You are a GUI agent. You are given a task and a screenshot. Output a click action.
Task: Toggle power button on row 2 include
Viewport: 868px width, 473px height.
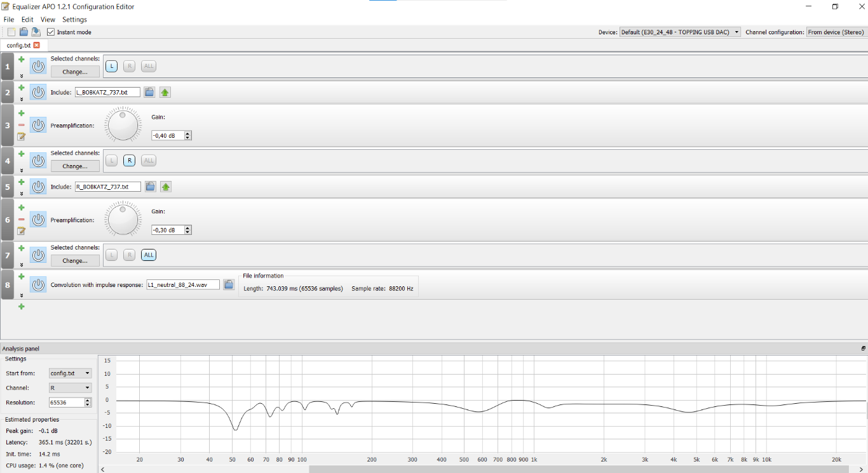click(38, 93)
